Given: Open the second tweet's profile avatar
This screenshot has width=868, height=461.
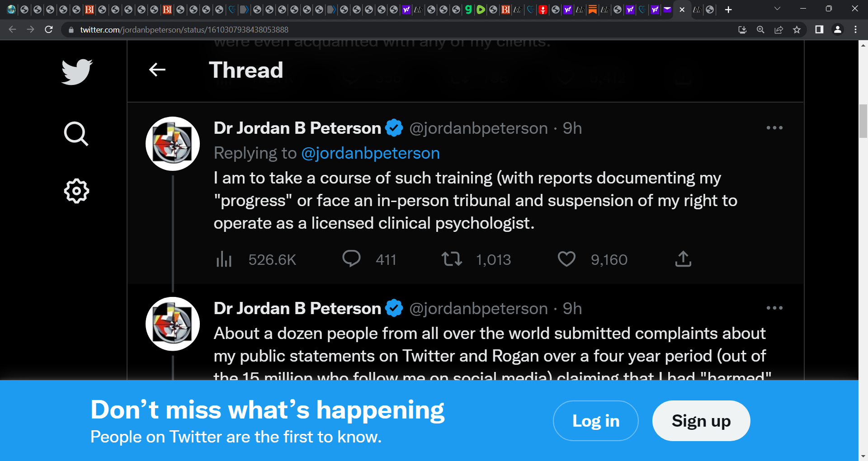Looking at the screenshot, I should (x=173, y=324).
